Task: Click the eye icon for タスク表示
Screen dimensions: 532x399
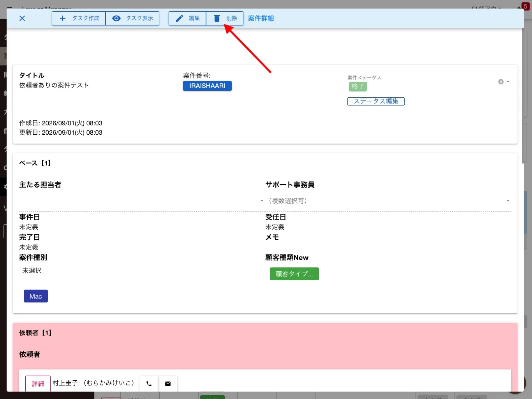Action: pos(116,18)
